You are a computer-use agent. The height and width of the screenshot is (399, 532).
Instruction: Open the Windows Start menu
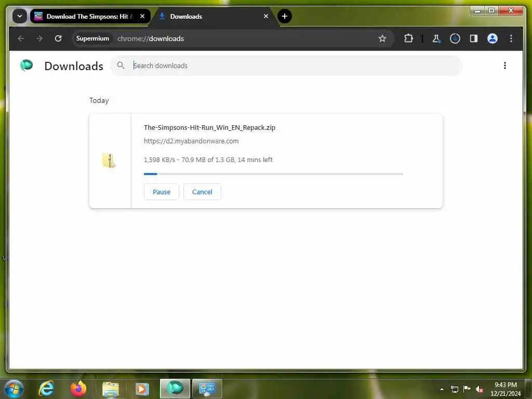tap(14, 389)
